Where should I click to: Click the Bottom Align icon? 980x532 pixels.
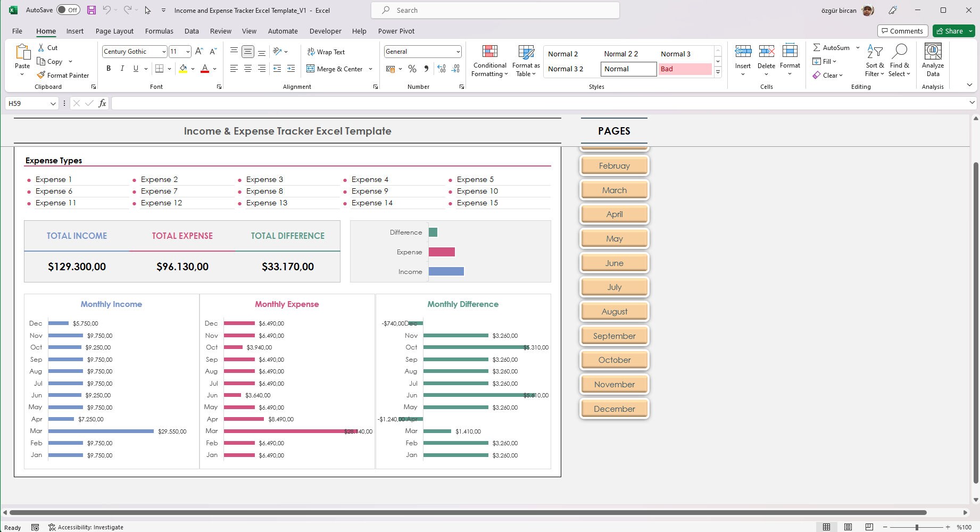point(262,52)
